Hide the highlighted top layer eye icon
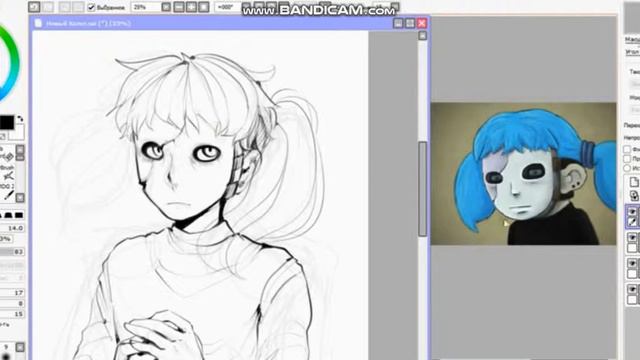This screenshot has width=640, height=360. [632, 212]
